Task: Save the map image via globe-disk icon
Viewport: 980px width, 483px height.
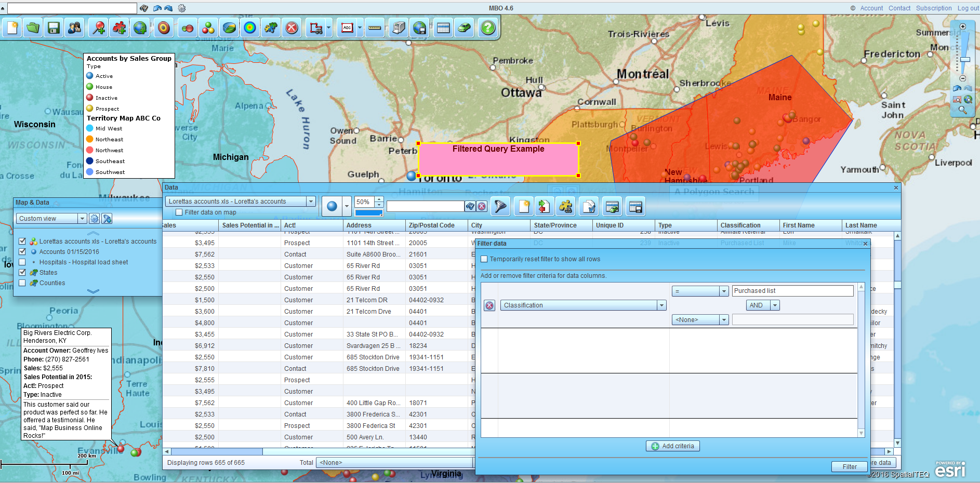Action: 419,28
